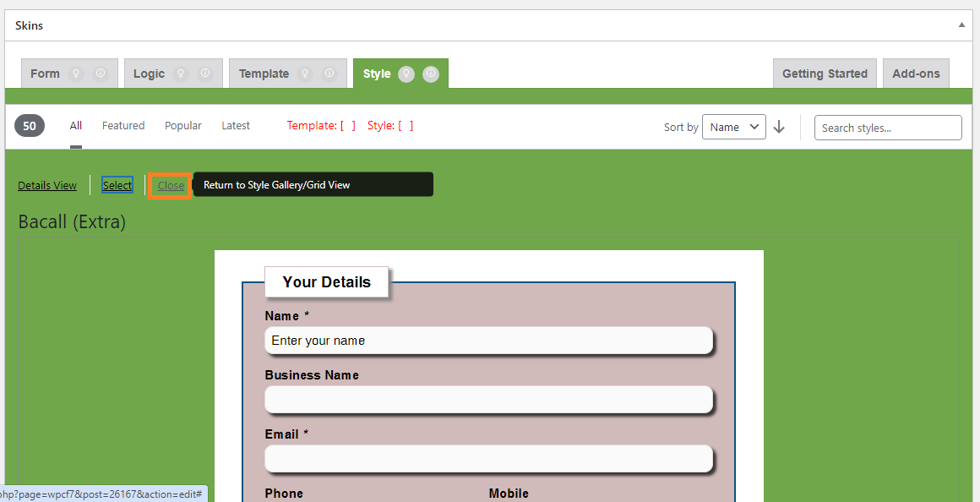The height and width of the screenshot is (502, 980).
Task: Click the info icon on Logic tab
Action: pos(204,74)
